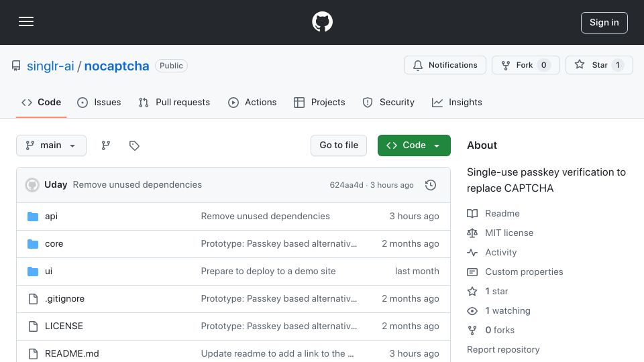644x362 pixels.
Task: View branches via the branch icon
Action: point(106,145)
